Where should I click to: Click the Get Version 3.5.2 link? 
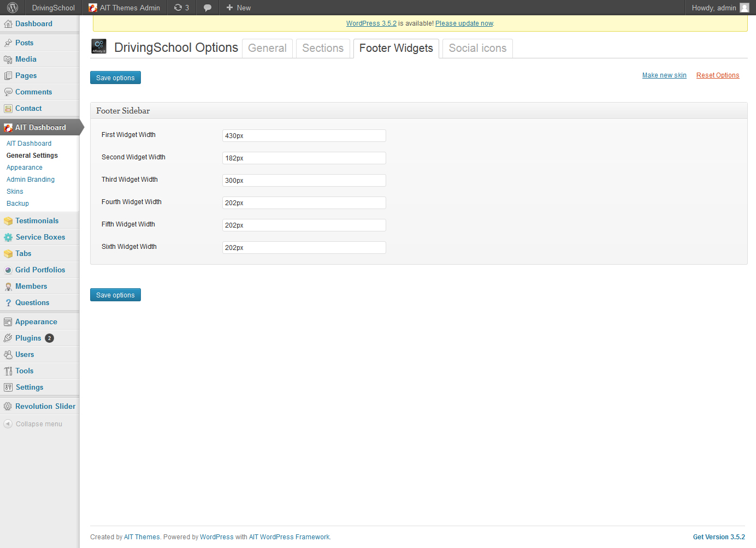pyautogui.click(x=719, y=537)
